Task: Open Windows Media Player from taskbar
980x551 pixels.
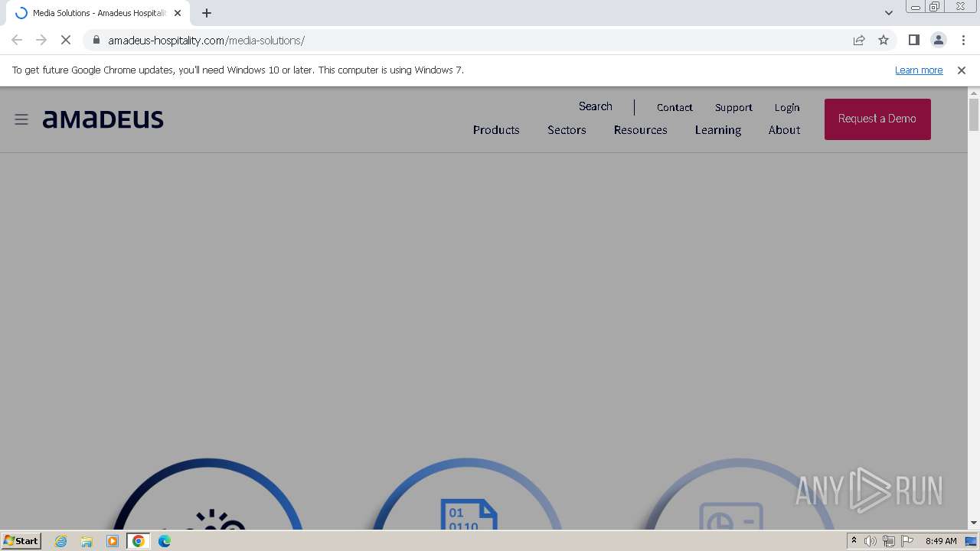Action: 113,541
